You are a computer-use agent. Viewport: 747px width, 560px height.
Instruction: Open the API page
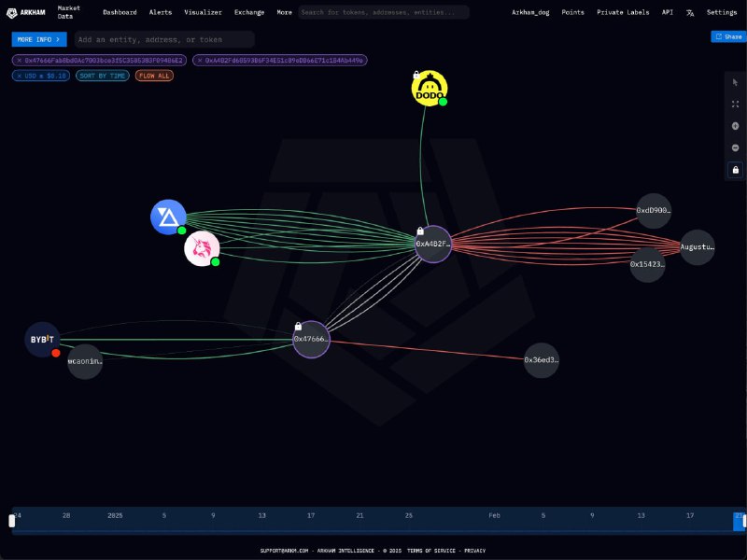click(668, 12)
